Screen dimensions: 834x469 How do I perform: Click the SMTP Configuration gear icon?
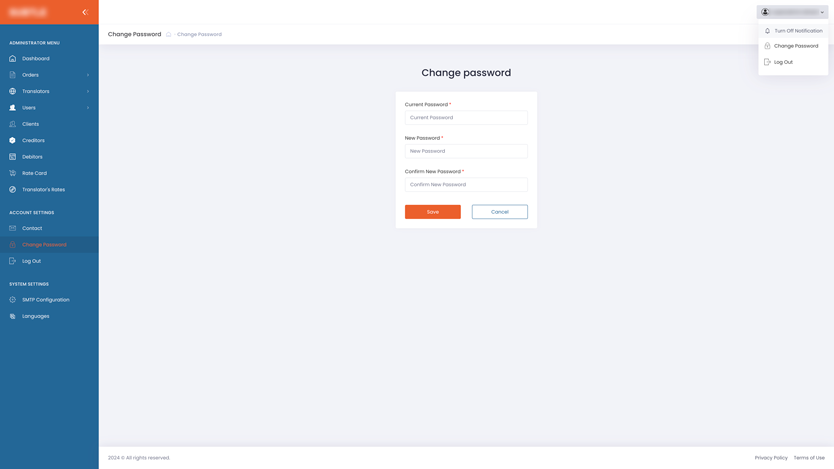pyautogui.click(x=13, y=300)
